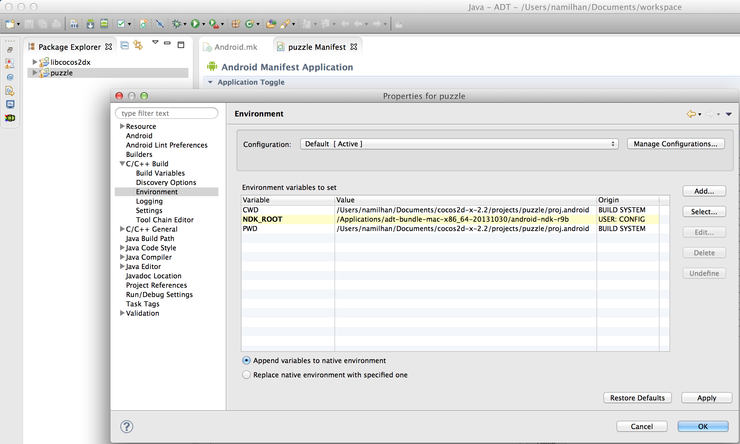This screenshot has width=740, height=444.
Task: Expand the Resource tree node
Action: (122, 126)
